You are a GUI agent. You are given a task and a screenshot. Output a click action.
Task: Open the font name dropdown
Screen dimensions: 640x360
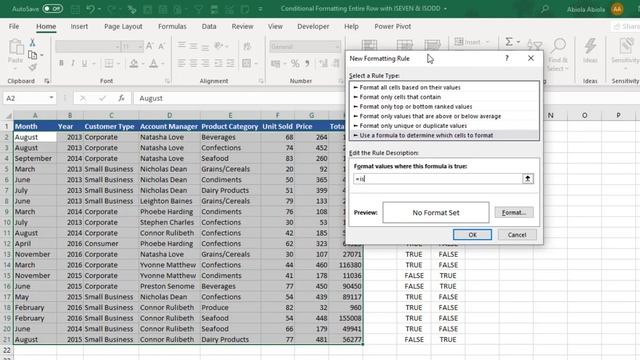click(117, 47)
